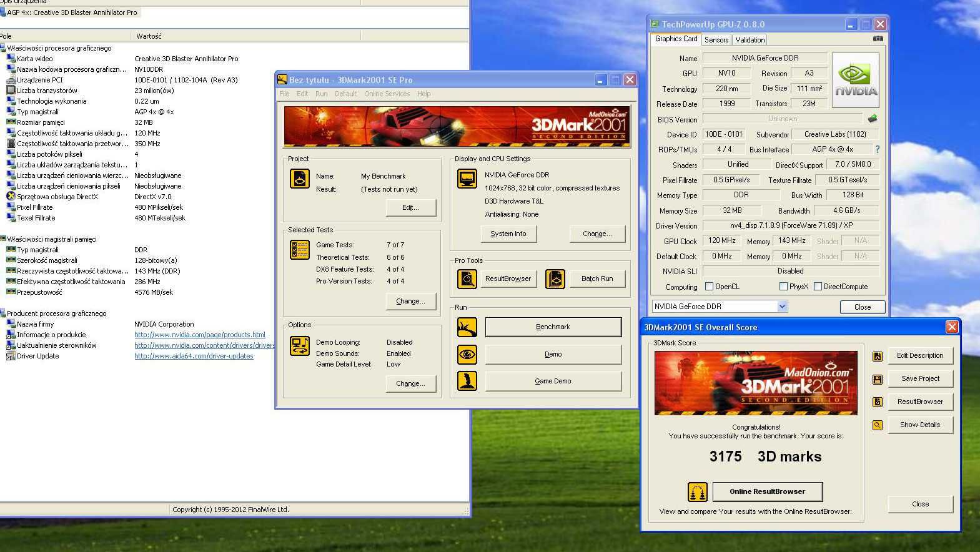Viewport: 980px width, 552px height.
Task: Click the Karta wideo row icon
Action: (11, 58)
